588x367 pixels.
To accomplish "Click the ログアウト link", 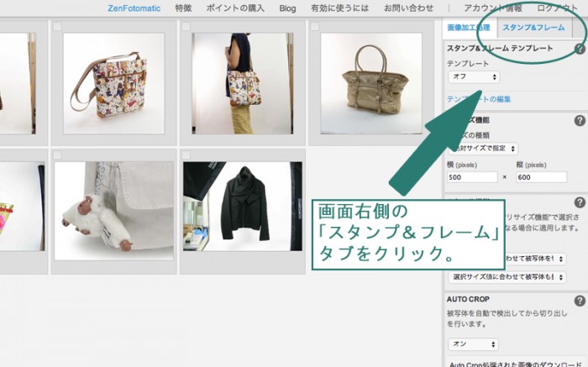I will (x=558, y=8).
